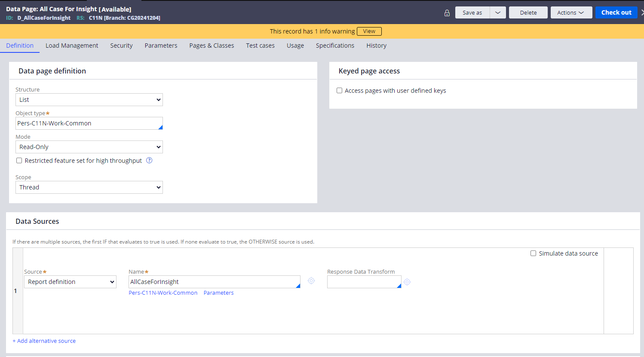The width and height of the screenshot is (644, 357).
Task: Open the Mode dropdown showing Read-Only
Action: click(x=89, y=147)
